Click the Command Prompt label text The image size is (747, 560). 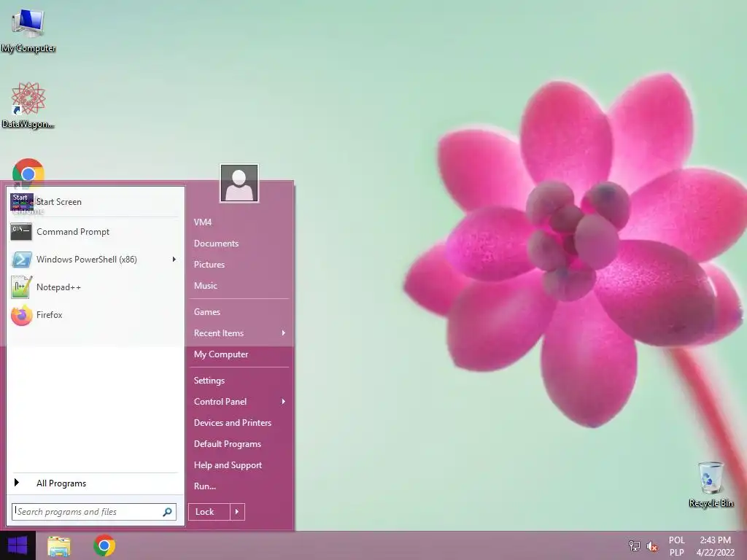tap(73, 232)
